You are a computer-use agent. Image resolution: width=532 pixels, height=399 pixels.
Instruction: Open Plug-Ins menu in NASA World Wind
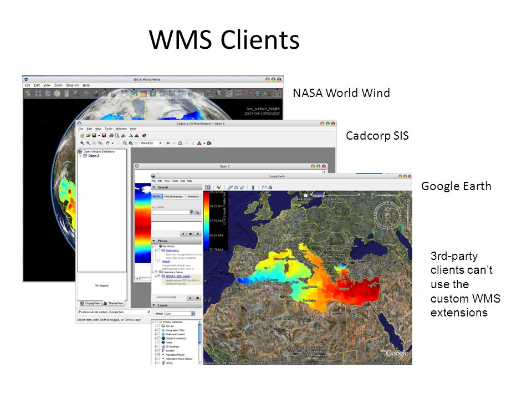click(73, 85)
